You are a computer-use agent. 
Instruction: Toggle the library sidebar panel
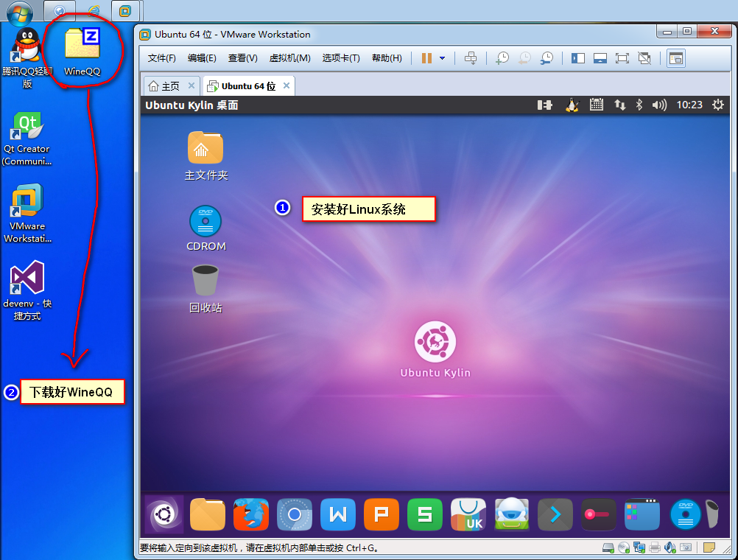click(x=577, y=57)
